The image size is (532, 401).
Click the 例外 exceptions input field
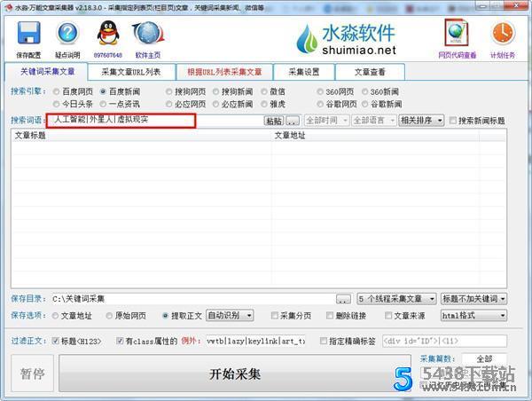[256, 341]
